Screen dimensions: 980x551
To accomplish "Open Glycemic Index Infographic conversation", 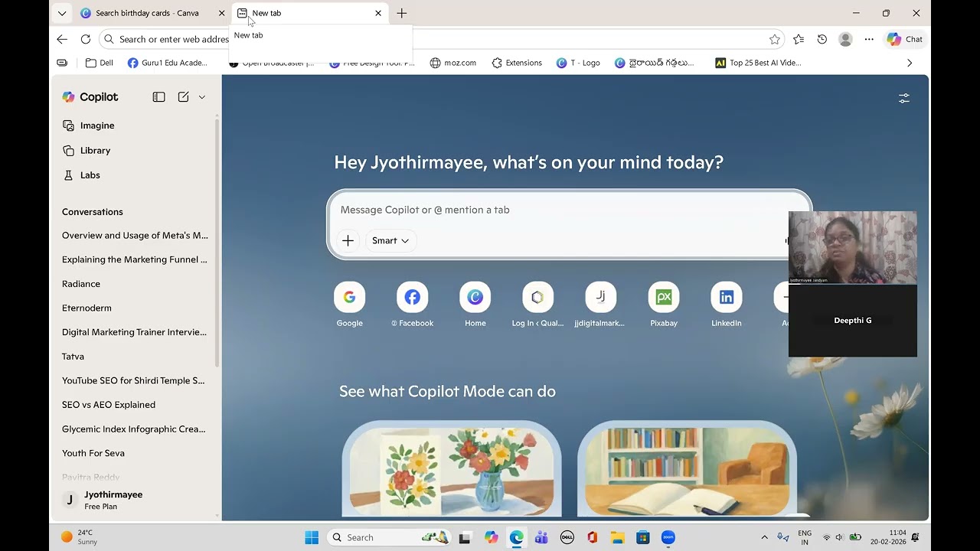I will pyautogui.click(x=135, y=429).
